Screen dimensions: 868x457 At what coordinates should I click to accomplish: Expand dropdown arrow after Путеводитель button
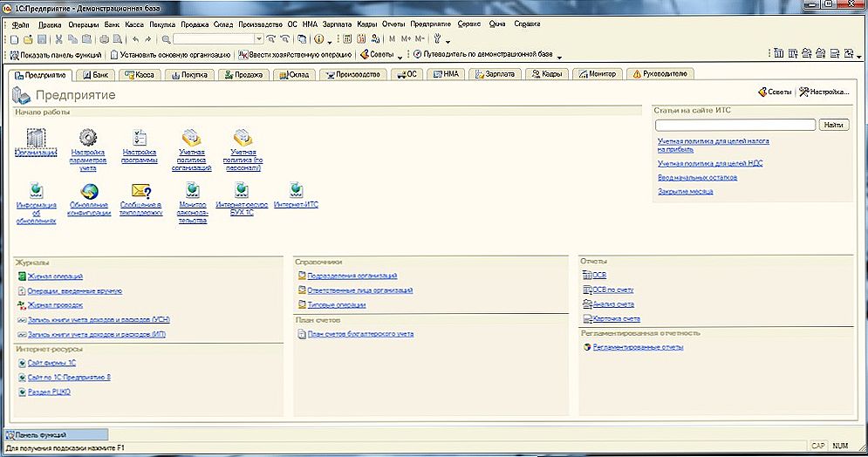pos(559,56)
